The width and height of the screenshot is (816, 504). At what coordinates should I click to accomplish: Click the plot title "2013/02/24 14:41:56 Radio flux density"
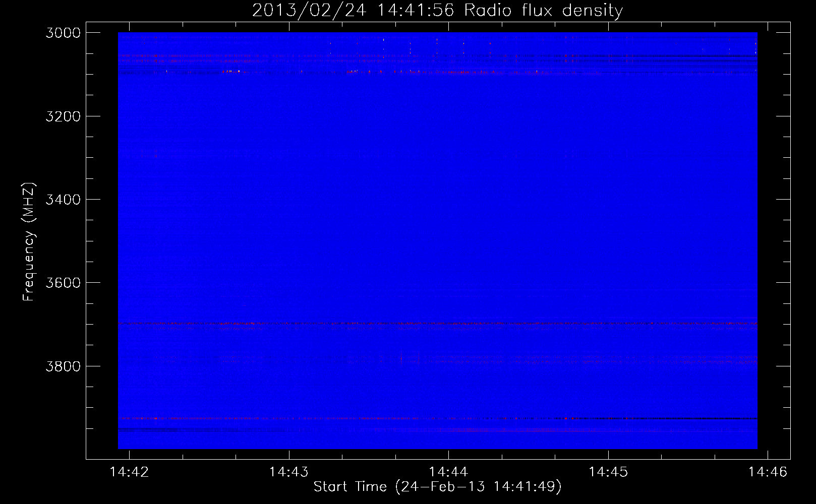[x=437, y=10]
